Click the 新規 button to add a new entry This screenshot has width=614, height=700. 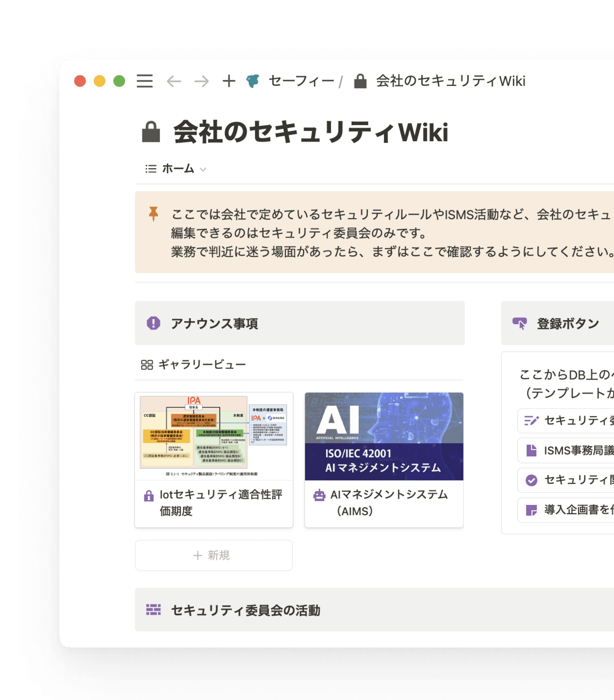click(x=214, y=555)
